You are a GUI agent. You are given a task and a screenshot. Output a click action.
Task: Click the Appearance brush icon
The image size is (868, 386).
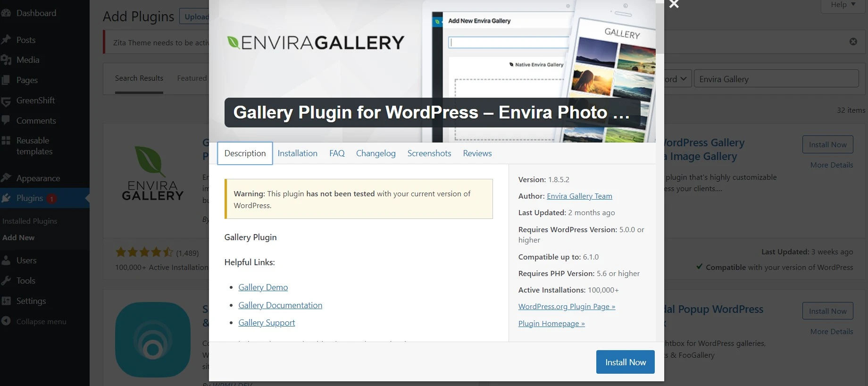point(6,178)
